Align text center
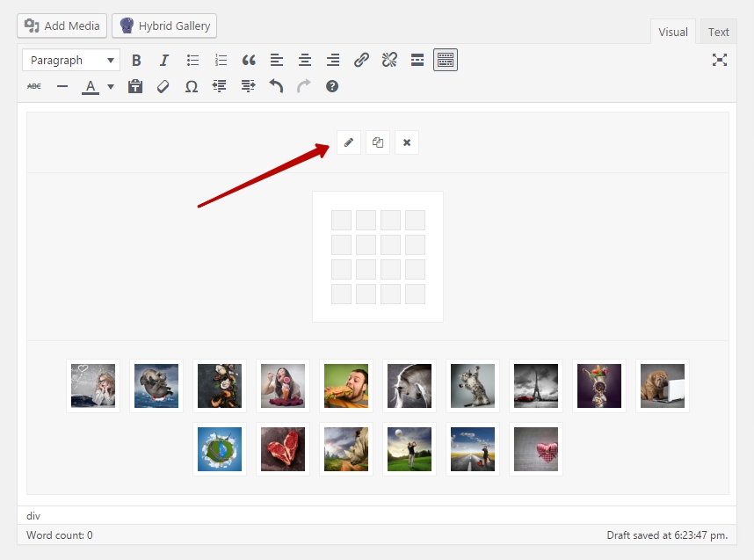754x560 pixels. (305, 60)
